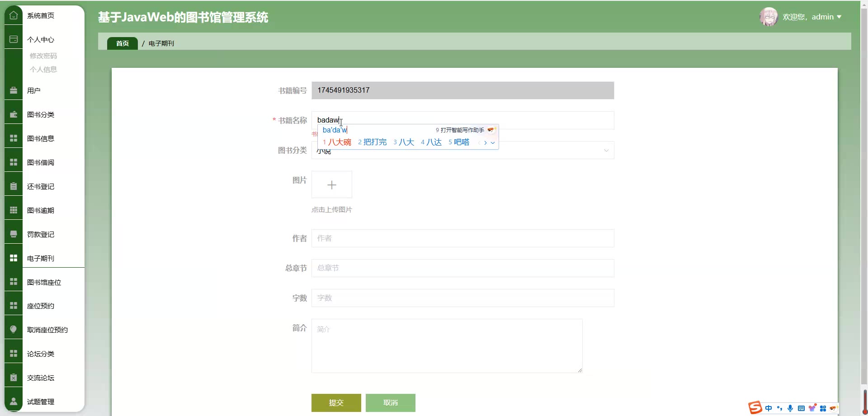This screenshot has height=416, width=868.
Task: Open the skin shirt icon in IME bar
Action: coord(812,408)
